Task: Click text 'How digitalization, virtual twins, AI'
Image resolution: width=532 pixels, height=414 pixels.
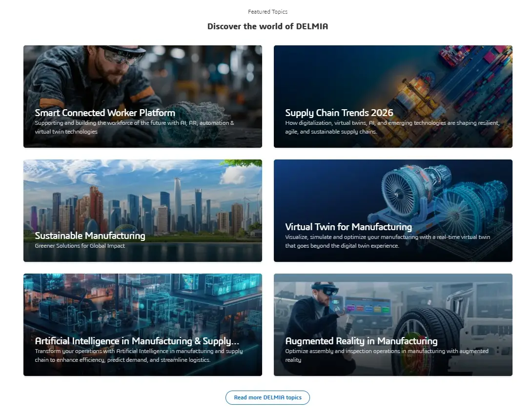Action: tap(330, 123)
